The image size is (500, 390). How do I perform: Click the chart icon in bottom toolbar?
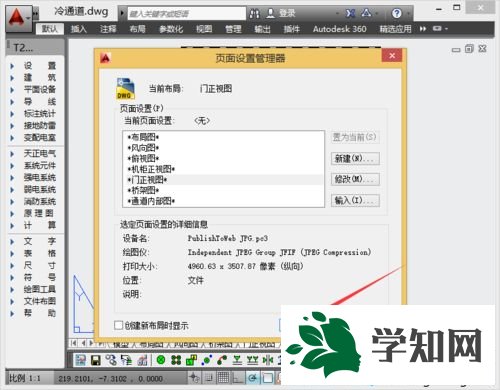(142, 360)
